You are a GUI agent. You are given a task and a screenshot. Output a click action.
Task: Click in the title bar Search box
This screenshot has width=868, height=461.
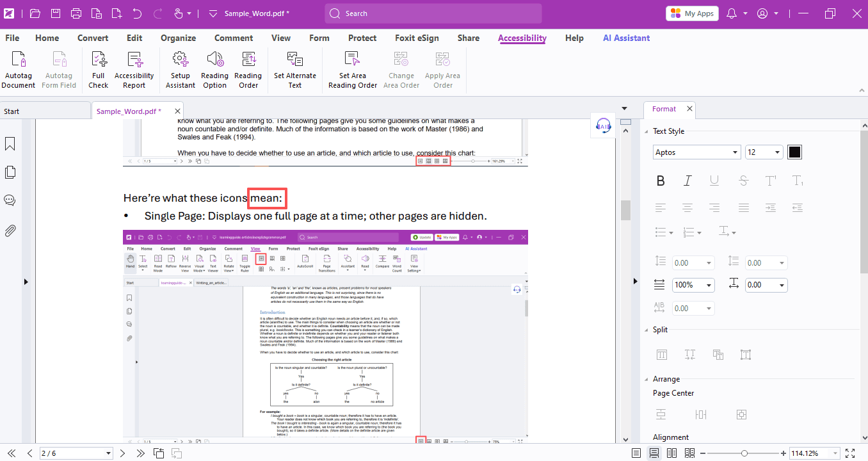(x=433, y=13)
